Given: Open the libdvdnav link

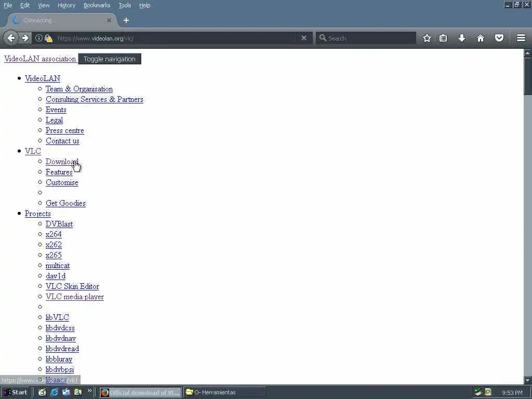Looking at the screenshot, I should tap(61, 338).
